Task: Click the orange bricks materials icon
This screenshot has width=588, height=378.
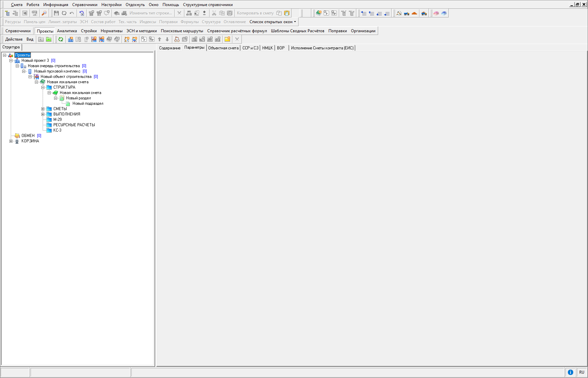Action: pos(414,13)
